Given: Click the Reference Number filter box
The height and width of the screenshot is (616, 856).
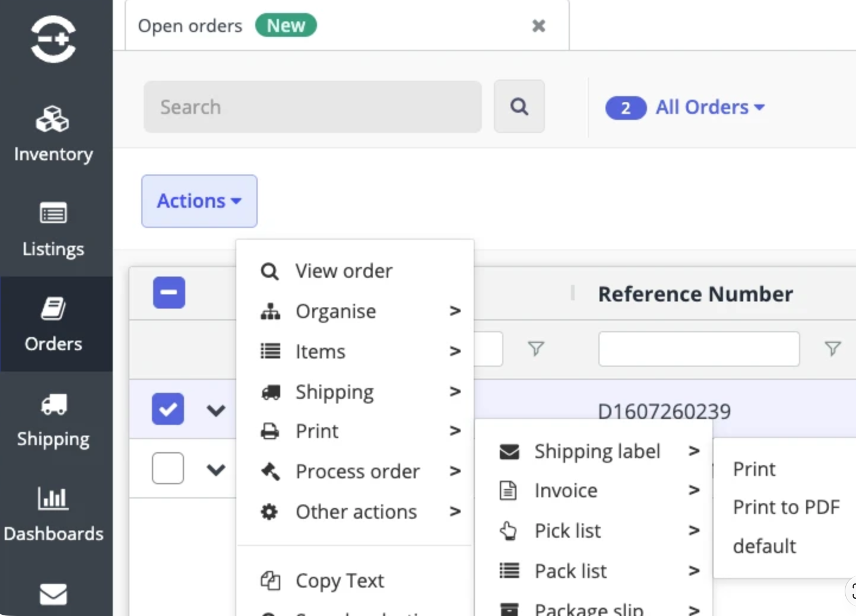Looking at the screenshot, I should [x=699, y=349].
